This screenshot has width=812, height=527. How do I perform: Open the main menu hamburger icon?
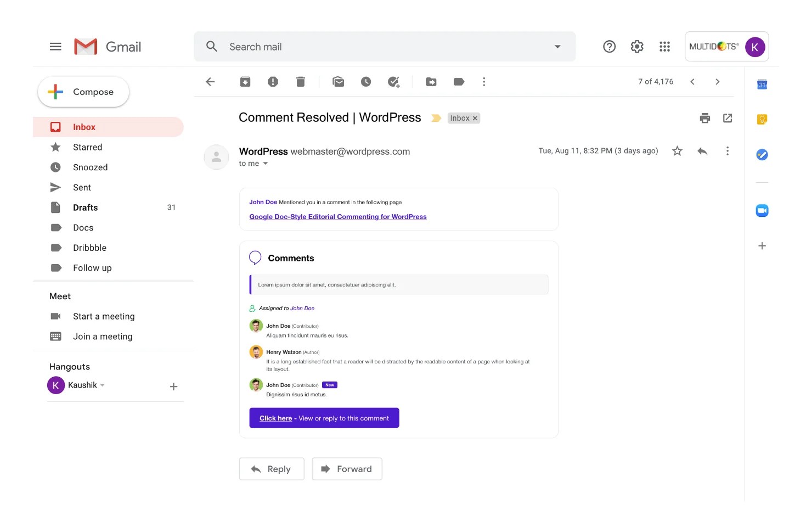point(55,47)
